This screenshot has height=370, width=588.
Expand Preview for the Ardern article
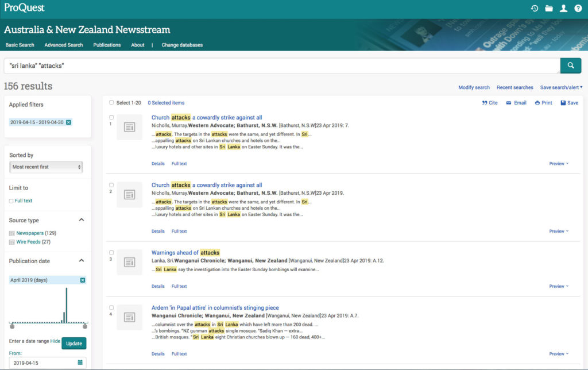[x=559, y=354]
